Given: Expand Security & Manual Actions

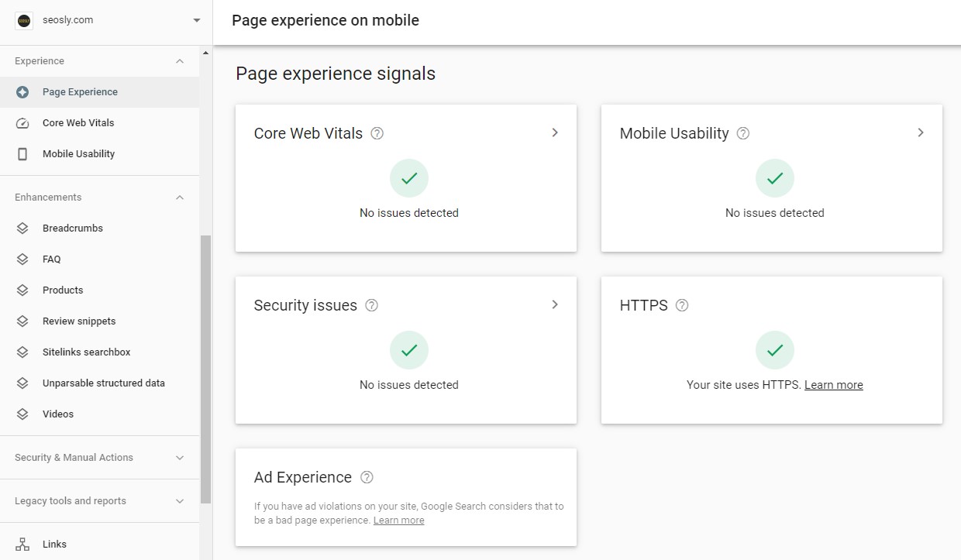Looking at the screenshot, I should (179, 457).
